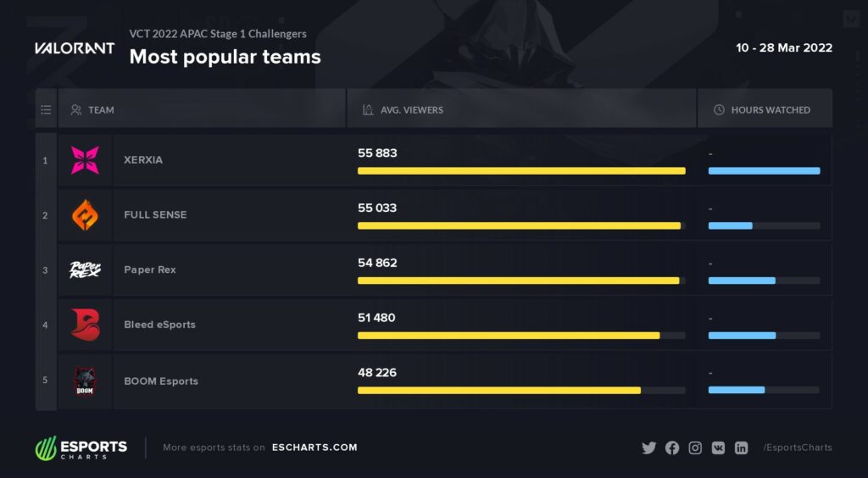Click the BOOM Esports wolf logo
868x478 pixels.
[85, 381]
